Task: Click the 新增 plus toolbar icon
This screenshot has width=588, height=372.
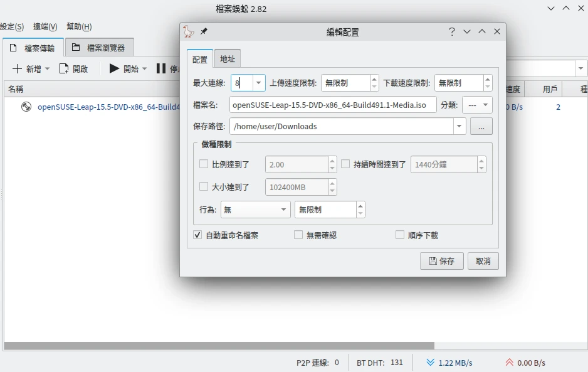Action: tap(18, 69)
